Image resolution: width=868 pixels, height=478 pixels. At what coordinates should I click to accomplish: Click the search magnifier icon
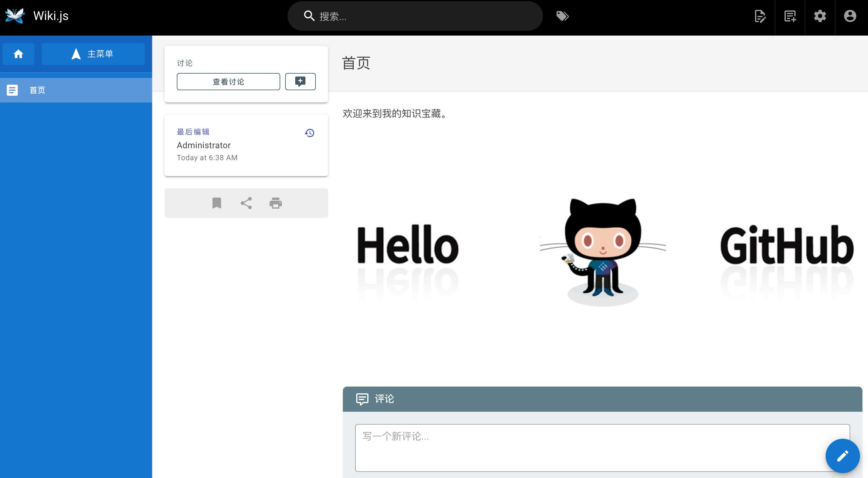pos(309,16)
